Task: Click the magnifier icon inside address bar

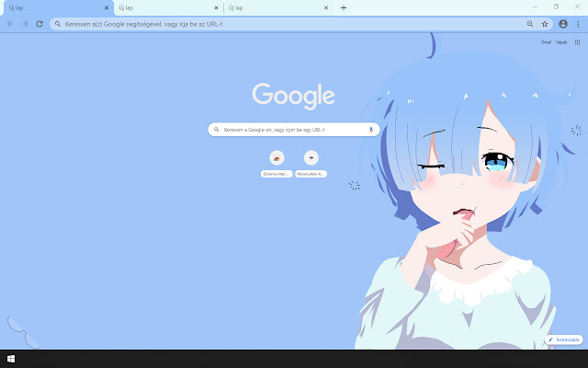Action: pos(58,24)
